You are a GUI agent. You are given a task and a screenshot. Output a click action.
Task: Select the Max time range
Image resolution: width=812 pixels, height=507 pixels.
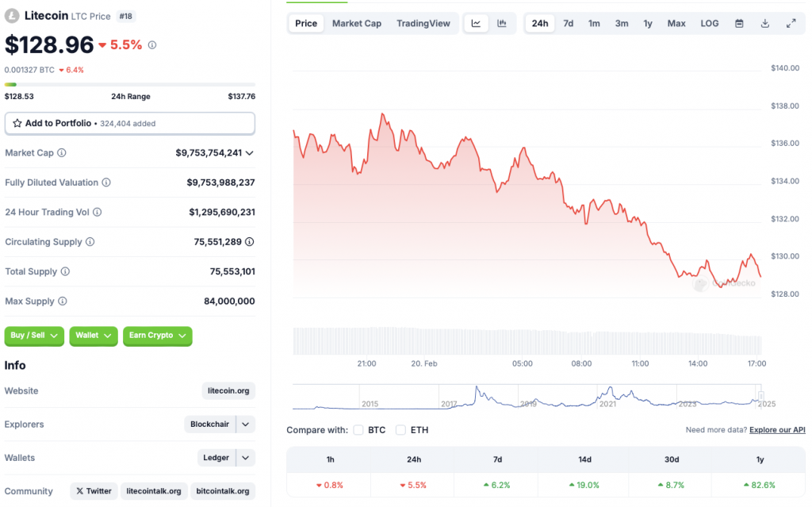pyautogui.click(x=676, y=23)
